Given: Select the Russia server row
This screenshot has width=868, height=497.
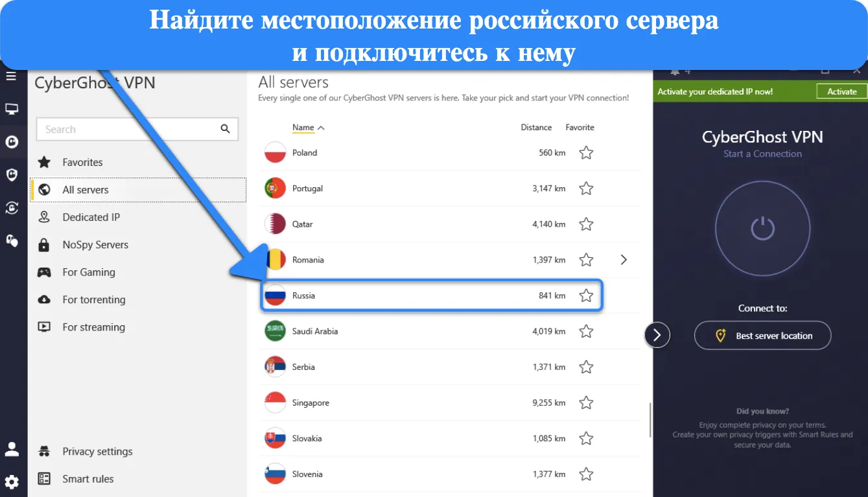Looking at the screenshot, I should click(432, 295).
